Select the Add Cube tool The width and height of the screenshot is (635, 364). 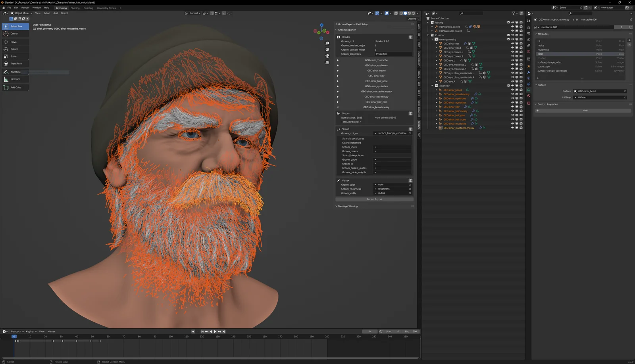coord(16,88)
